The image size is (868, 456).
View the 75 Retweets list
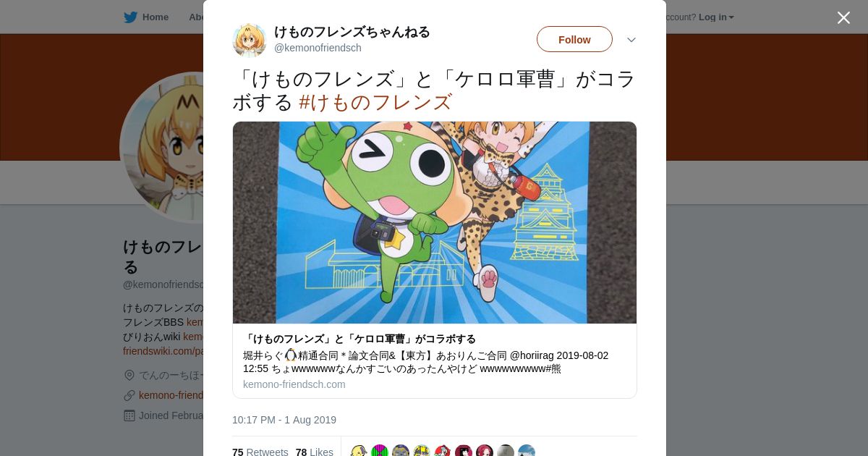point(260,452)
